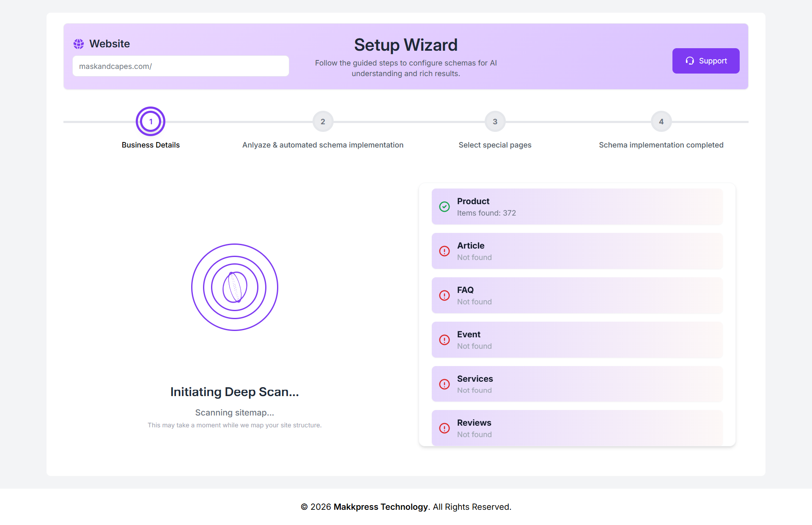Jump to step 2 circle
This screenshot has width=812, height=525.
pos(323,122)
